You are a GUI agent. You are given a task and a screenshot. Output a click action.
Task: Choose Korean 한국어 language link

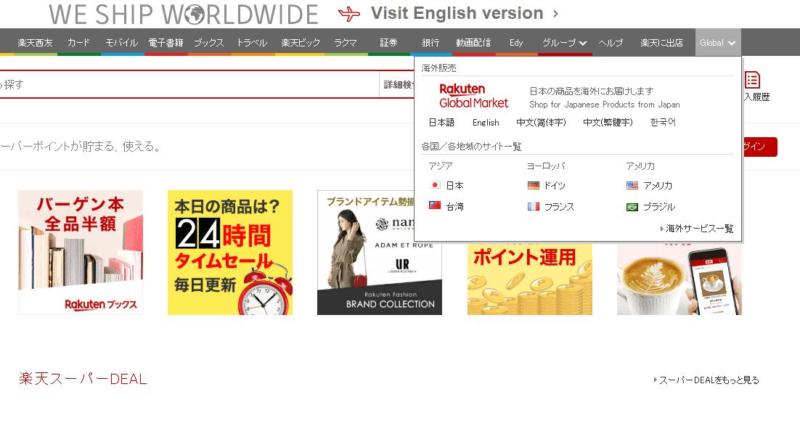663,122
